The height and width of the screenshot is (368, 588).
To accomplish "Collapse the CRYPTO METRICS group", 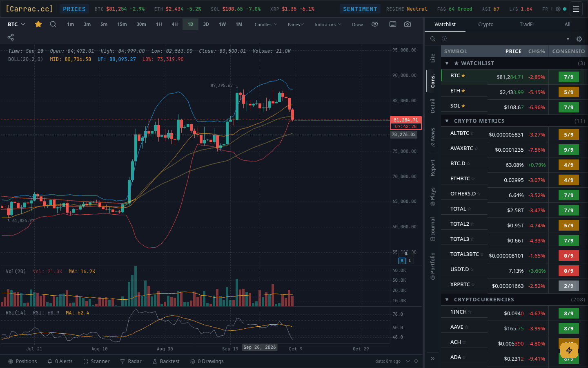I will click(447, 121).
